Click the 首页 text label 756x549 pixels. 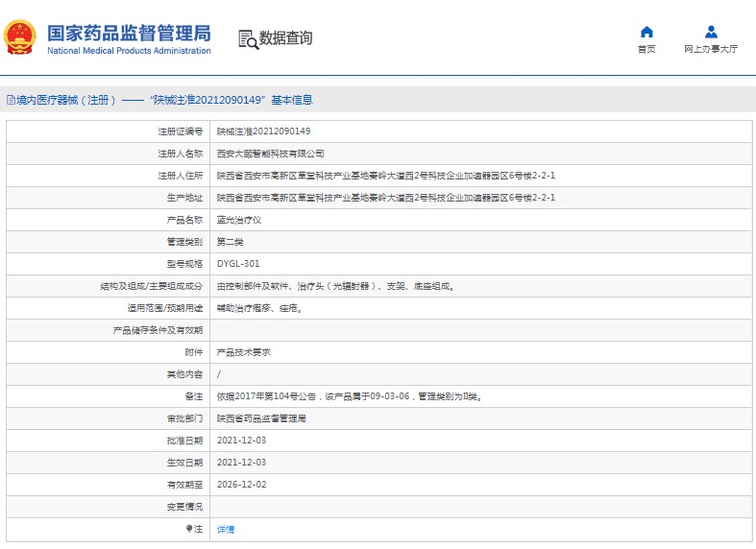[x=646, y=49]
